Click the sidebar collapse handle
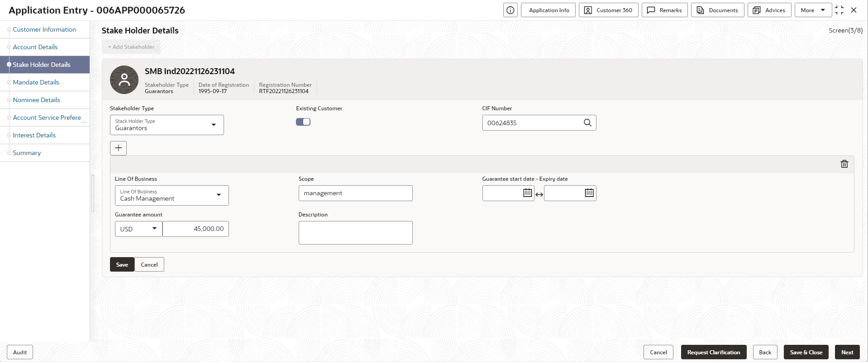The width and height of the screenshot is (868, 362). (x=92, y=193)
